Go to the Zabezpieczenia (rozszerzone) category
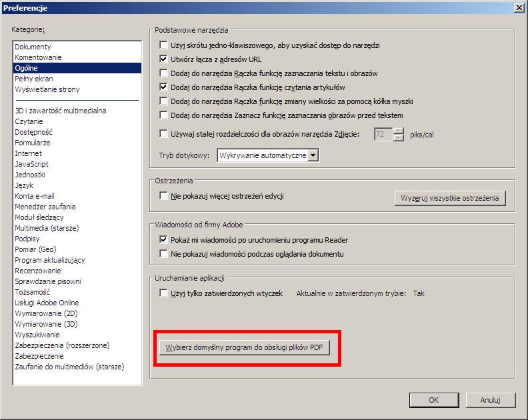This screenshot has height=420, width=528. click(x=62, y=345)
